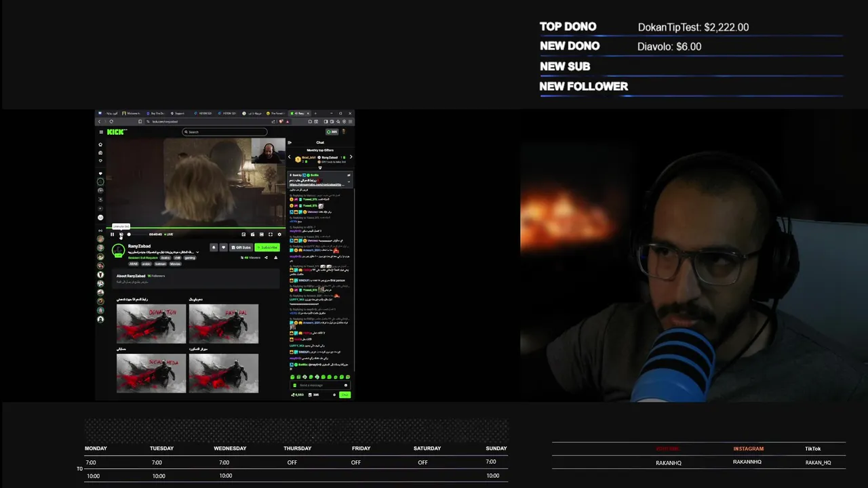Collapse pinned message chevron
Image resolution: width=868 pixels, height=488 pixels.
[x=349, y=182]
